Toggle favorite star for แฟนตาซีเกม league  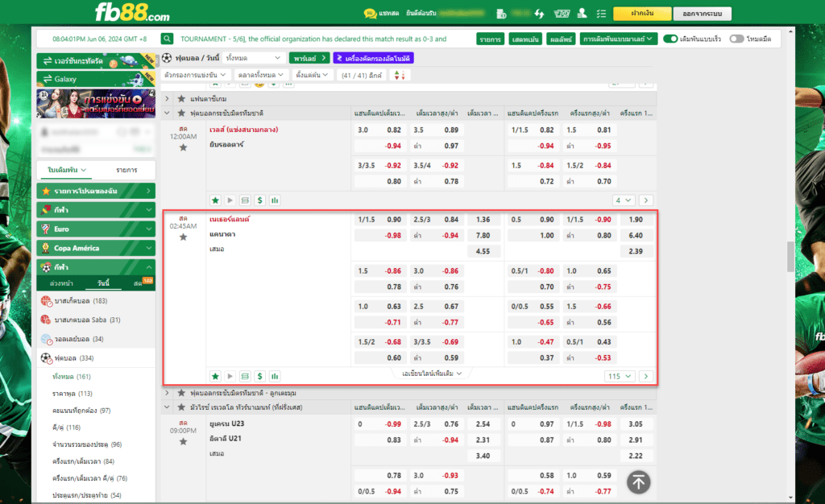pyautogui.click(x=181, y=99)
